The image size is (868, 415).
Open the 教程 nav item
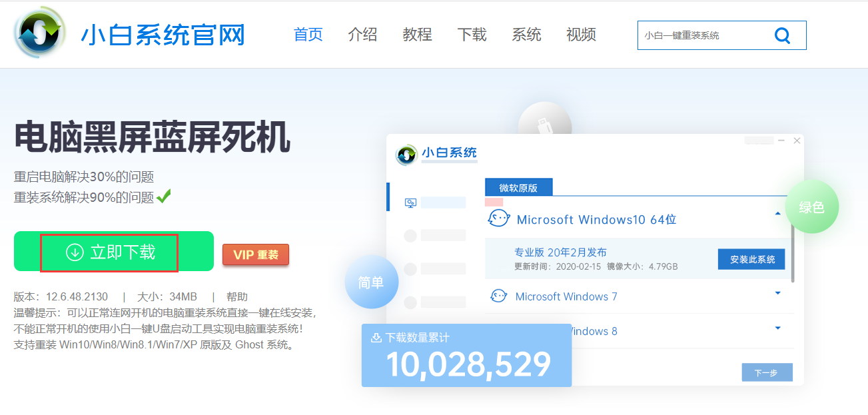click(418, 35)
